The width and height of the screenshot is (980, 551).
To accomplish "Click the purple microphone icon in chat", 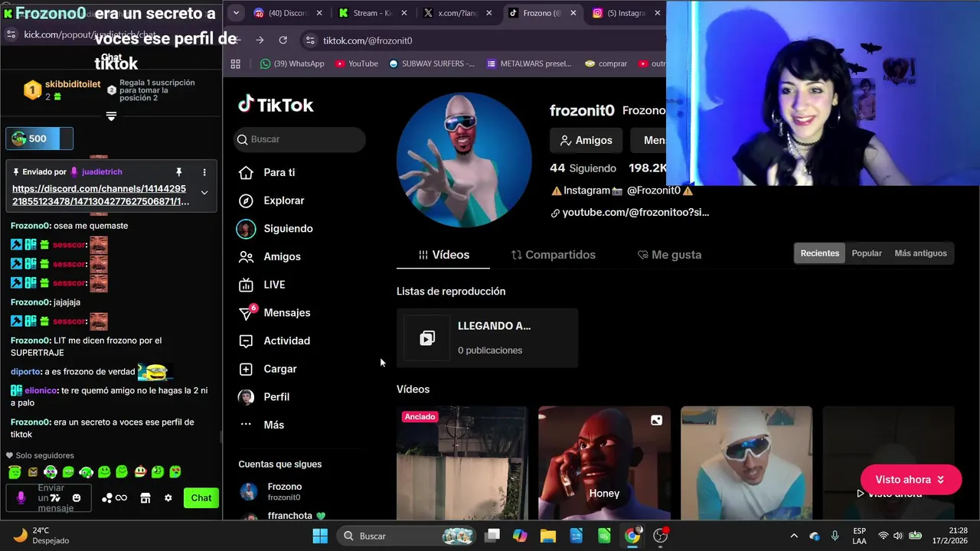I will coord(21,498).
